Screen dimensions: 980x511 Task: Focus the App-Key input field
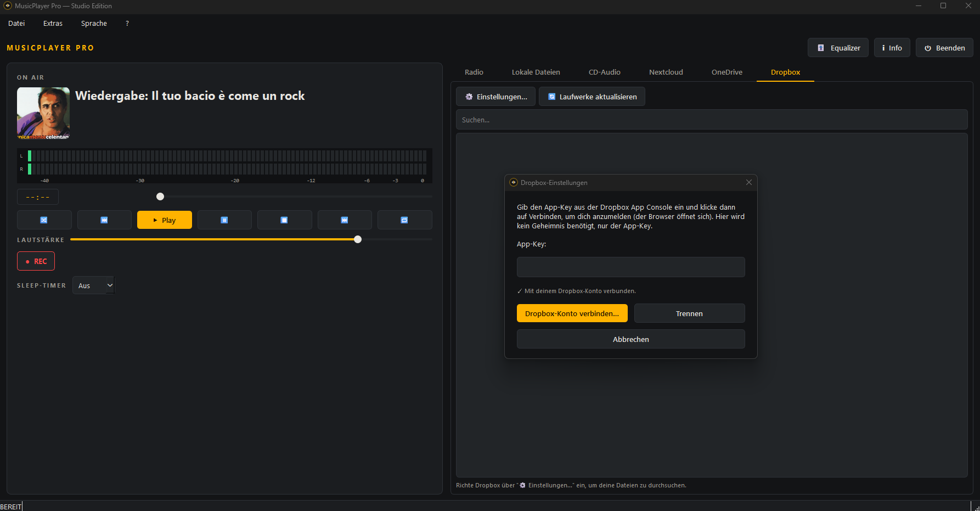tap(631, 267)
